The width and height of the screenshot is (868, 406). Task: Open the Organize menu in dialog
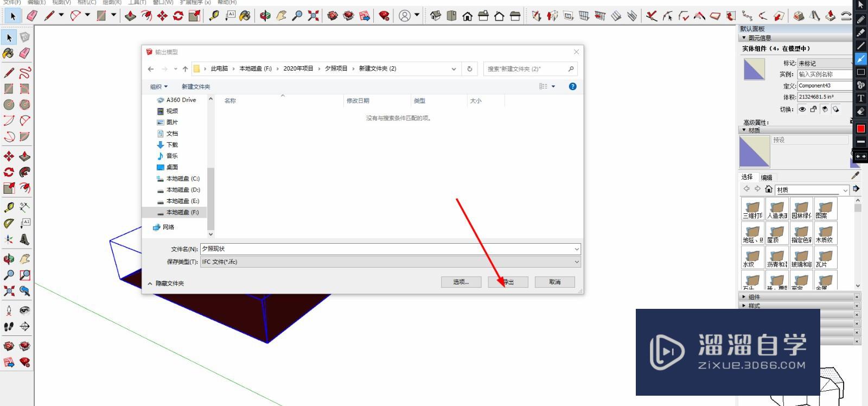[158, 87]
